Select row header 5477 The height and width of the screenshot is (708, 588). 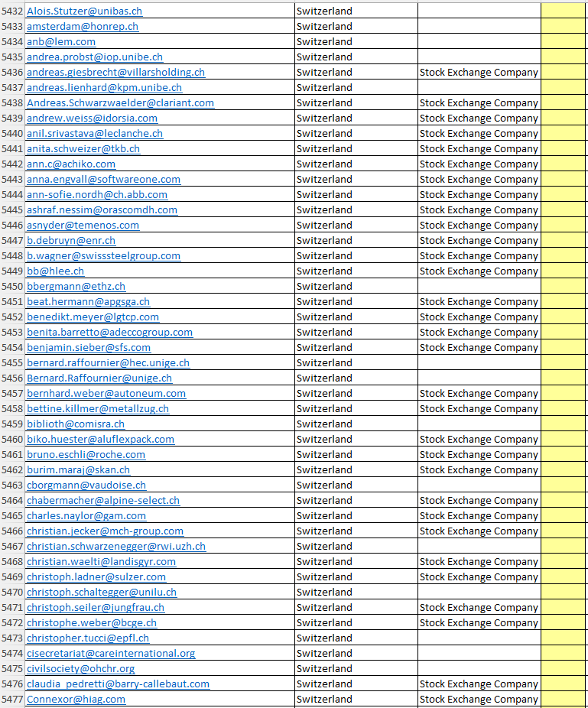12,700
